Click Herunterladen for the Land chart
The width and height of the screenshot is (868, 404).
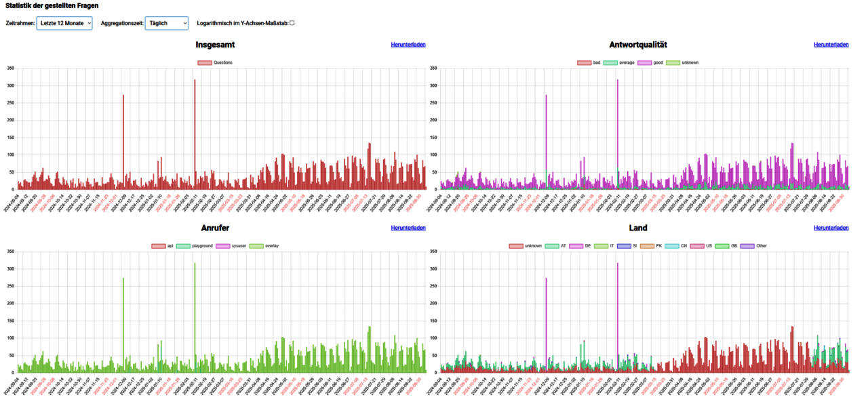point(831,228)
